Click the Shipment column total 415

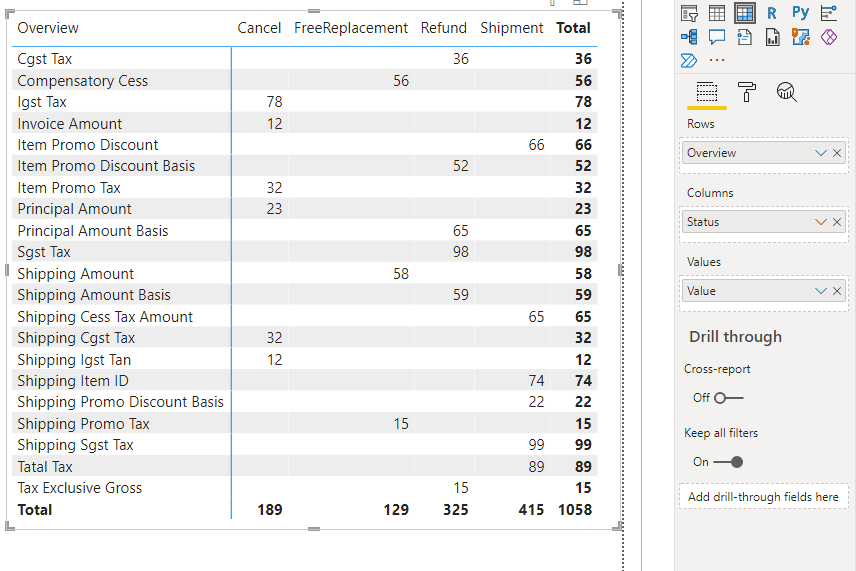(531, 510)
